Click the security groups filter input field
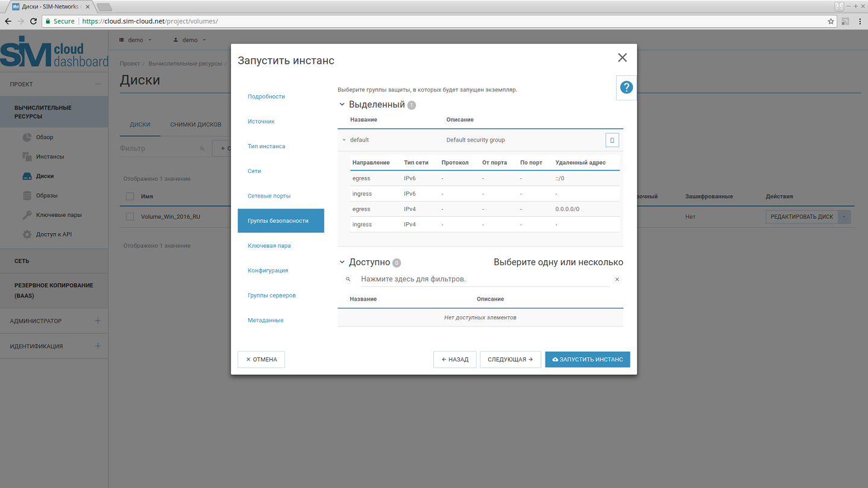The width and height of the screenshot is (868, 488). [x=482, y=280]
